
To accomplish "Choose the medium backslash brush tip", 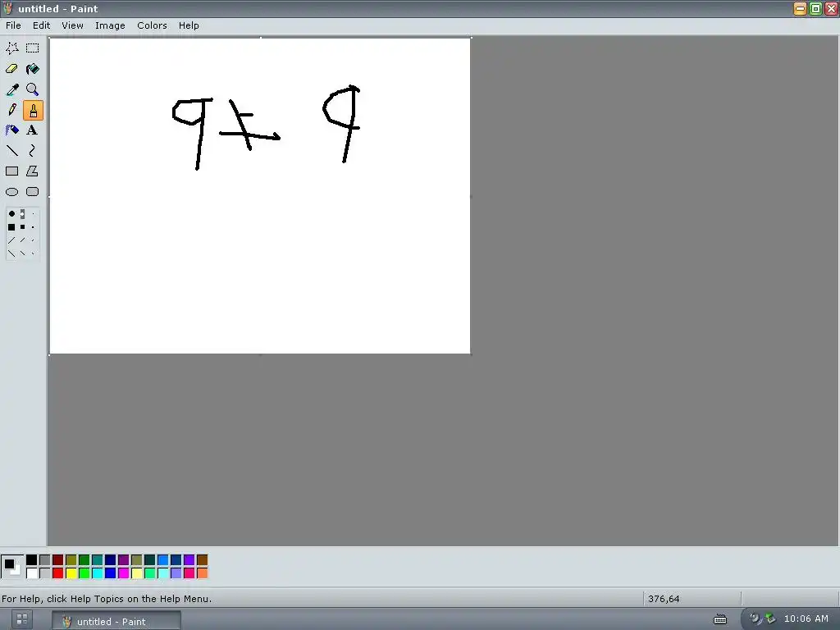I will coord(22,253).
